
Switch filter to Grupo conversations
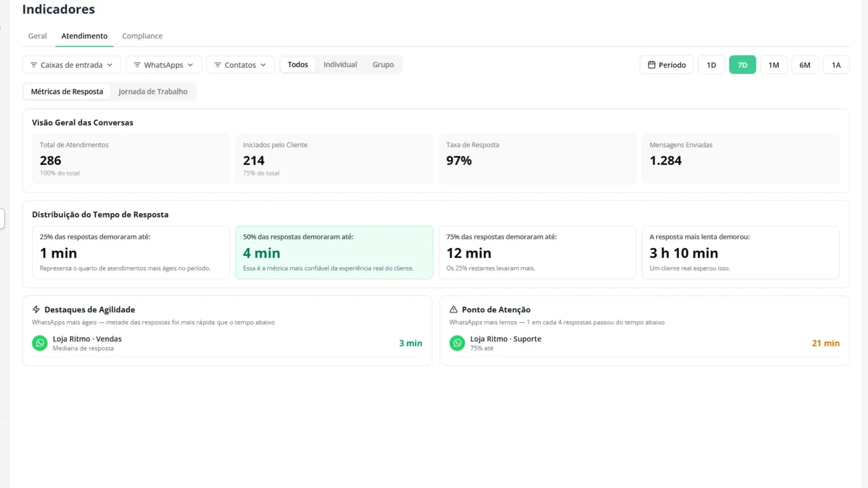click(x=383, y=65)
